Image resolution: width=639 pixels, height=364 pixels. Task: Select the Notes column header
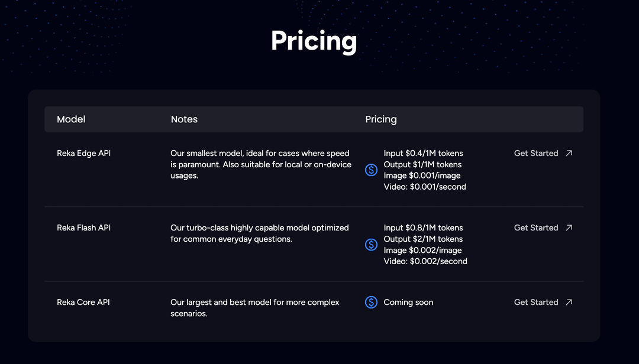click(x=184, y=119)
